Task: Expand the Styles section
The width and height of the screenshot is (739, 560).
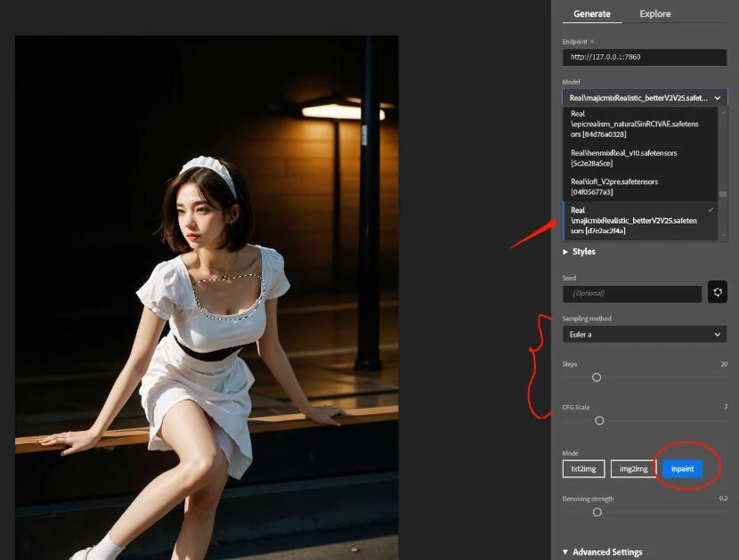Action: pos(579,252)
